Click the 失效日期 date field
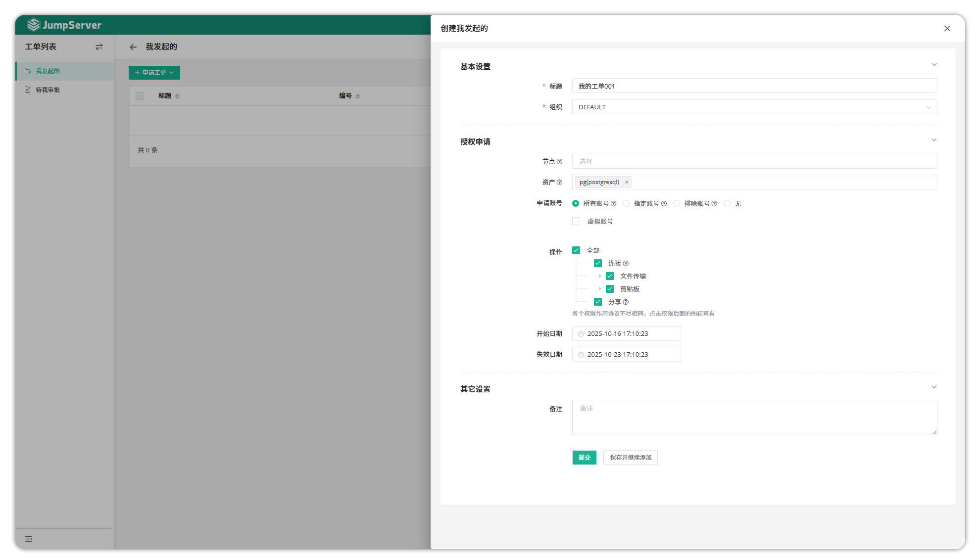Viewport: 980px width, 559px height. (626, 355)
